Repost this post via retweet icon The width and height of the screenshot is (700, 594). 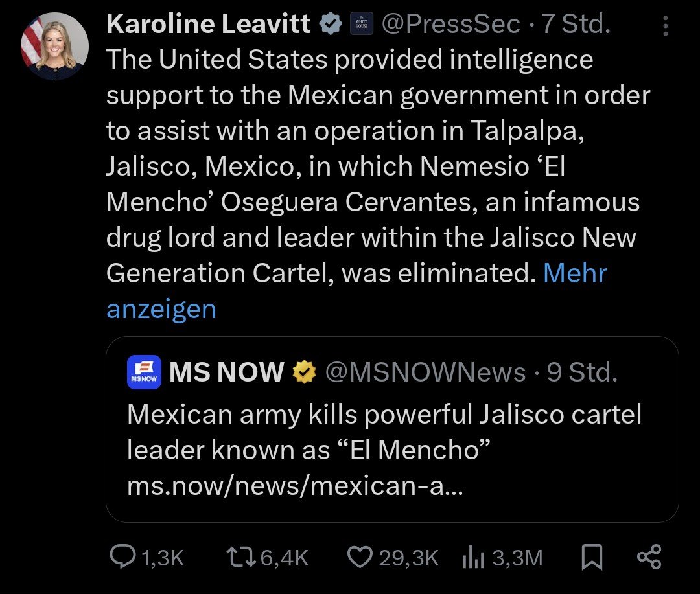242,557
